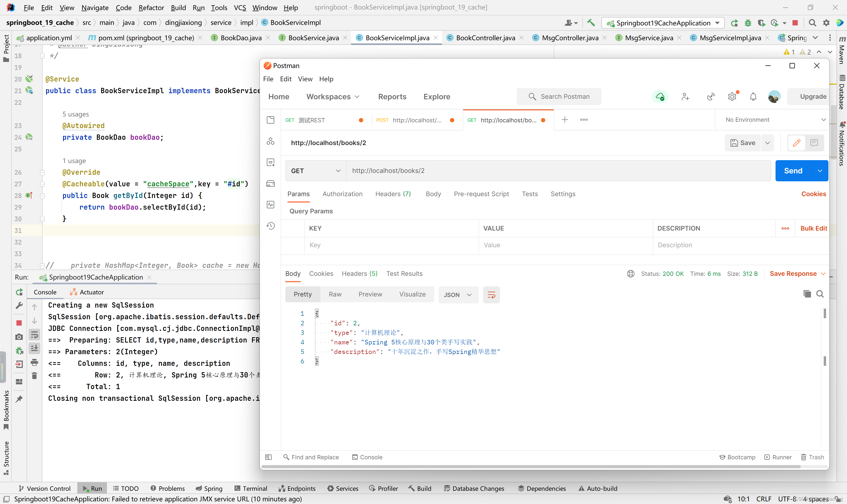Screen dimensions: 847x504
Task: Rerun application icon in Run panel
Action: point(19,292)
